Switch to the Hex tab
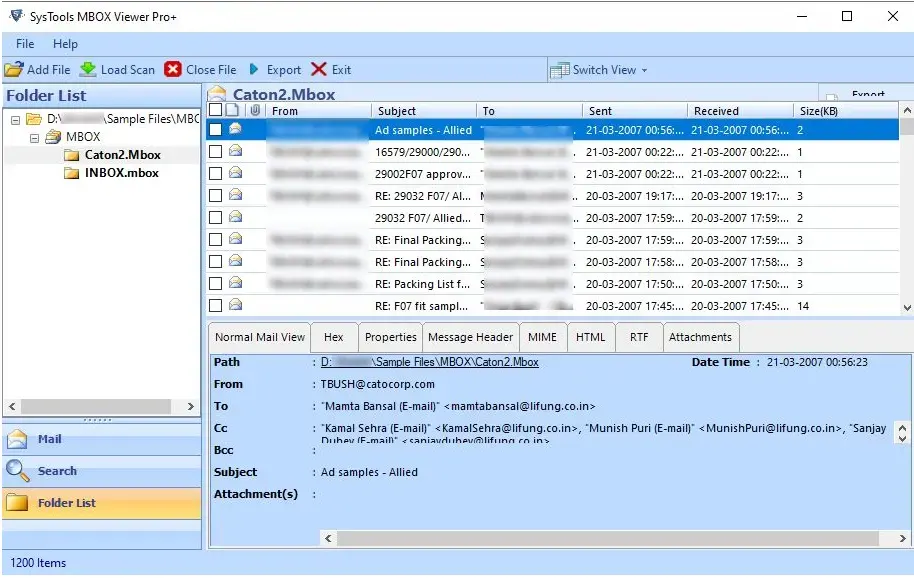 (x=333, y=337)
